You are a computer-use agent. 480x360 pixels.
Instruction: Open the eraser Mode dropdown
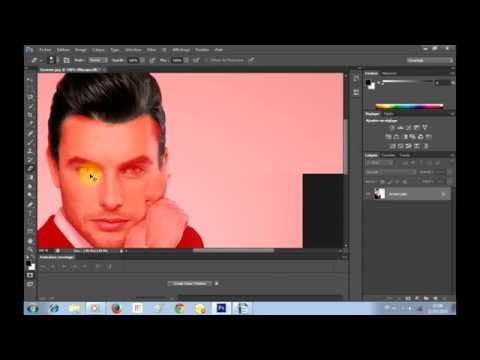coord(98,60)
